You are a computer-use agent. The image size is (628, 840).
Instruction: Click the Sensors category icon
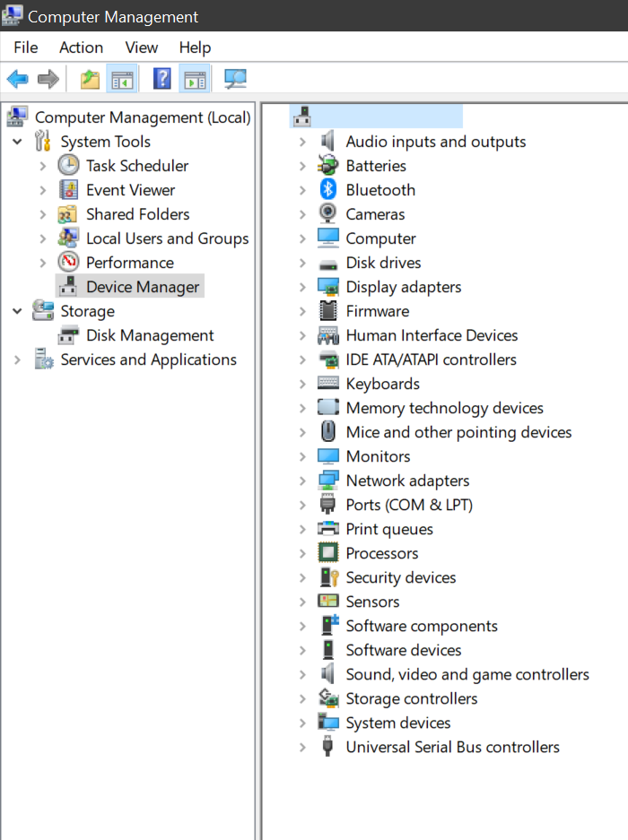click(x=327, y=601)
